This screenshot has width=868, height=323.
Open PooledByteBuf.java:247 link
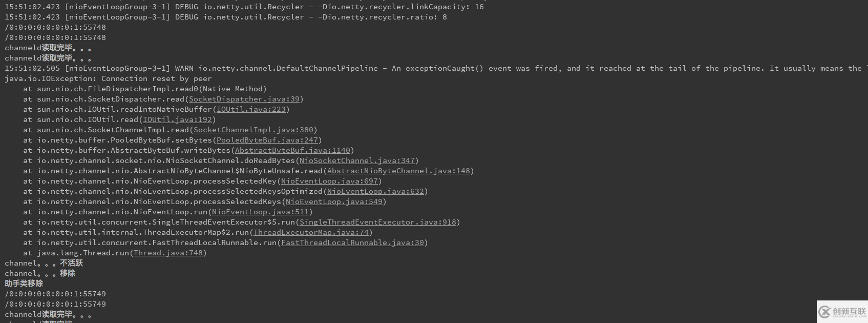[267, 140]
